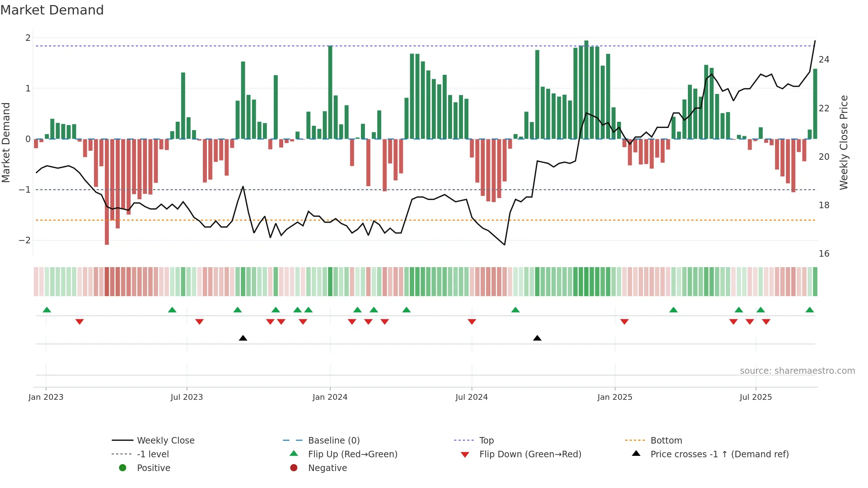This screenshot has height=488, width=868.
Task: Click the red flip-down triangle just after Jan 2025
Action: coord(624,322)
